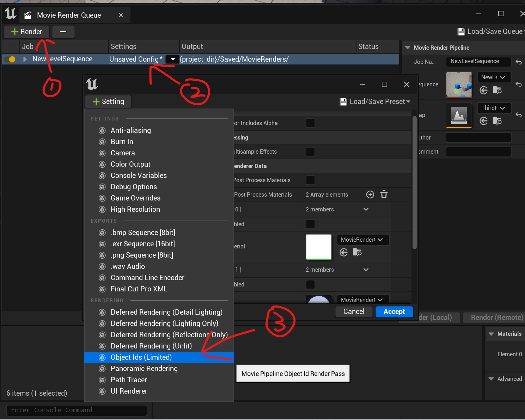This screenshot has width=525, height=420.
Task: Open the ThirdPerson map dropdown
Action: point(494,108)
